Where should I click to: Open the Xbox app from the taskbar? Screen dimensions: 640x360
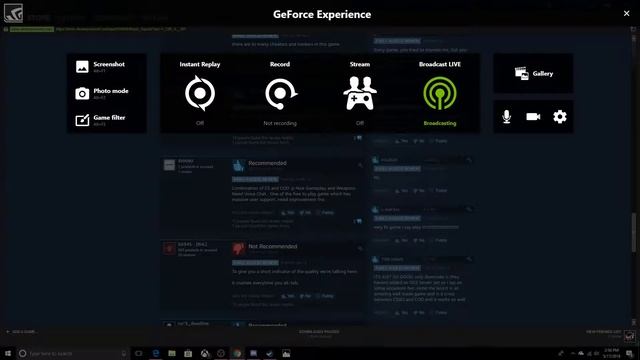coord(204,353)
